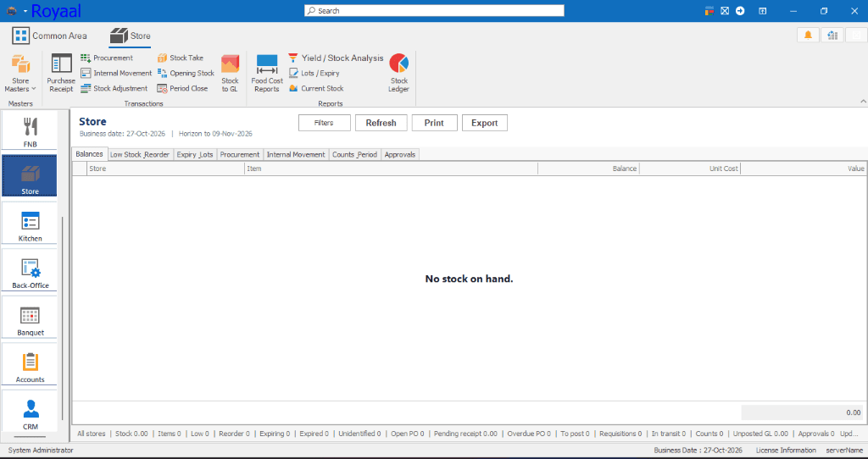Open the Accounts module in sidebar
Screen dimensions: 868x459
pos(30,365)
